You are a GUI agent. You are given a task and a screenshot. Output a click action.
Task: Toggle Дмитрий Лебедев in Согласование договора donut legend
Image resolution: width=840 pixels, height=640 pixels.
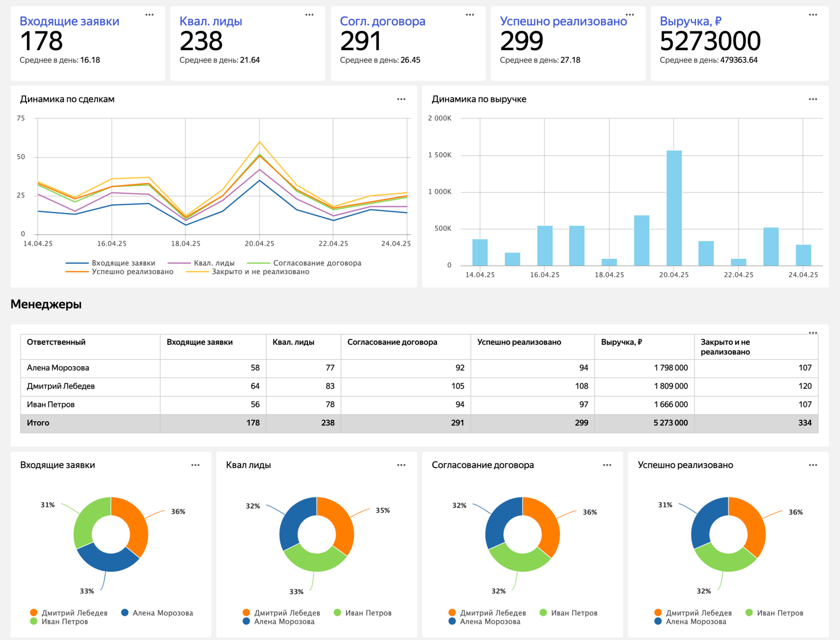[487, 613]
